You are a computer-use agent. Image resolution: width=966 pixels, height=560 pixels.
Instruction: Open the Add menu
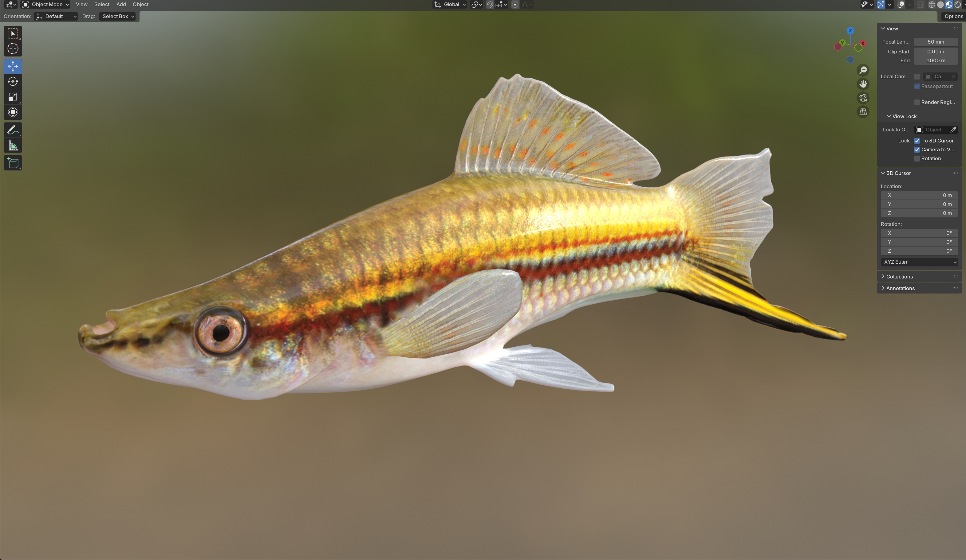click(121, 5)
